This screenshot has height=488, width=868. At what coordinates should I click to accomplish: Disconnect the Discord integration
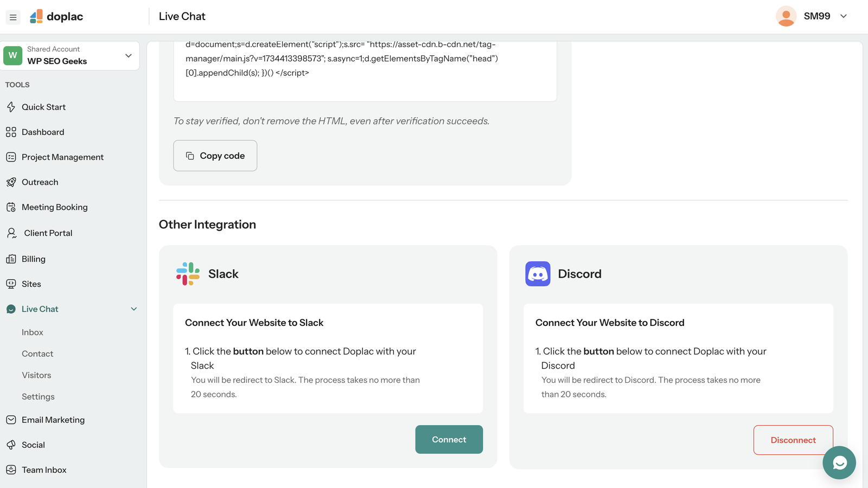[x=793, y=440]
